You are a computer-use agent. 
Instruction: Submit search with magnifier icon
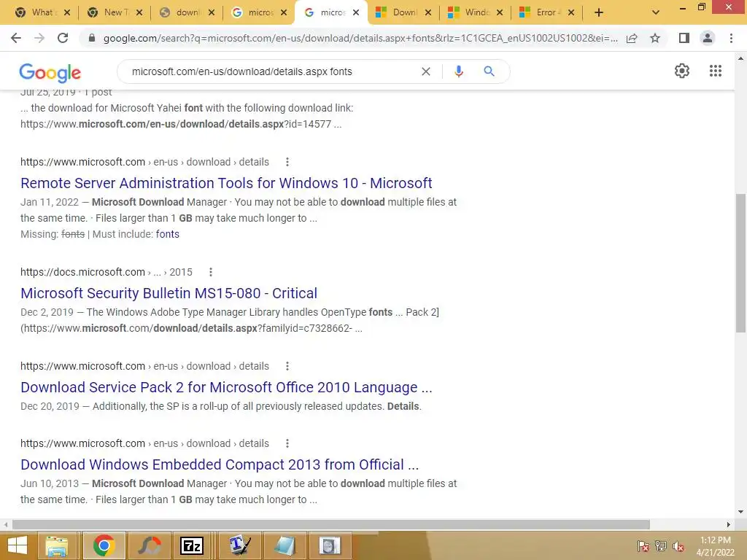[x=489, y=71]
